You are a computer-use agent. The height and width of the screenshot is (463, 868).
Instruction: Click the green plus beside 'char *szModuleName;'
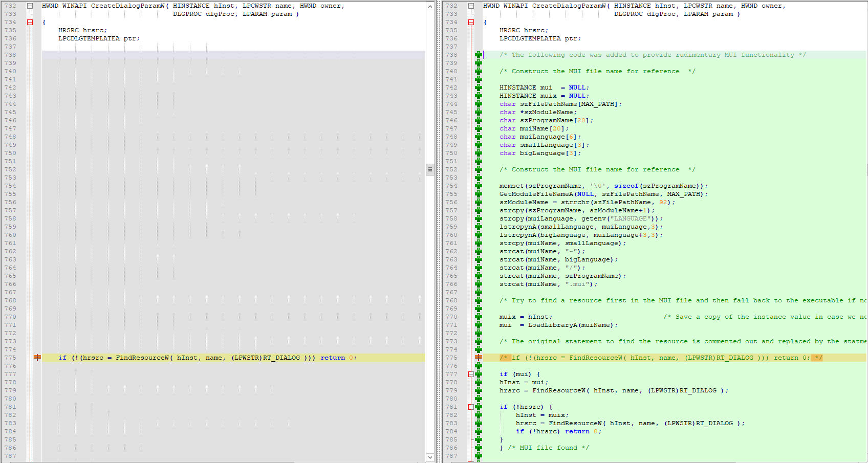coord(479,112)
